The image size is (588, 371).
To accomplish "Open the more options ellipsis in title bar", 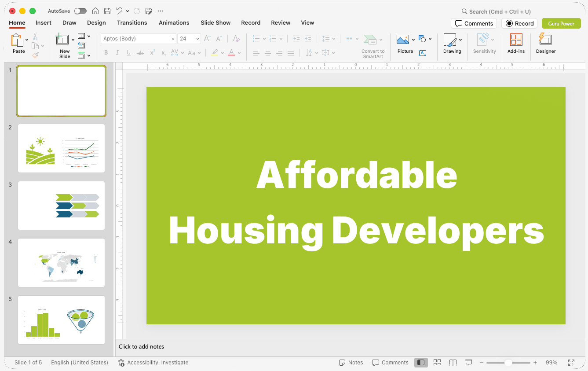I will (x=161, y=11).
